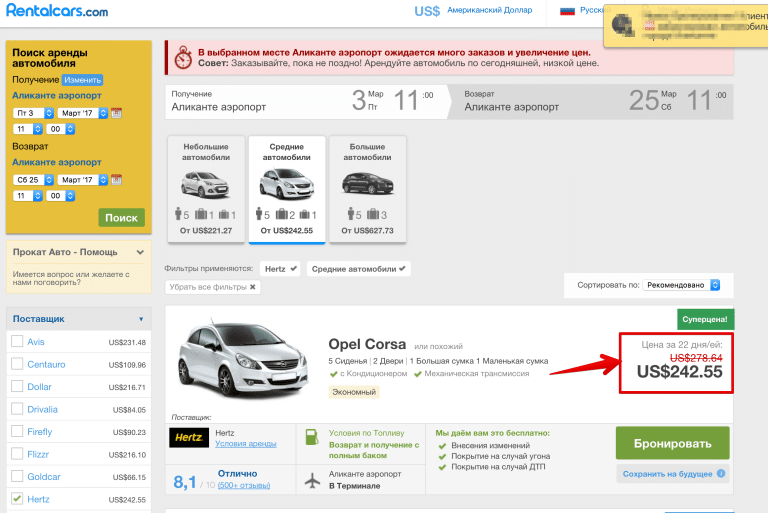The height and width of the screenshot is (513, 768).
Task: Tick the Goldcar supplier checkbox
Action: point(17,476)
